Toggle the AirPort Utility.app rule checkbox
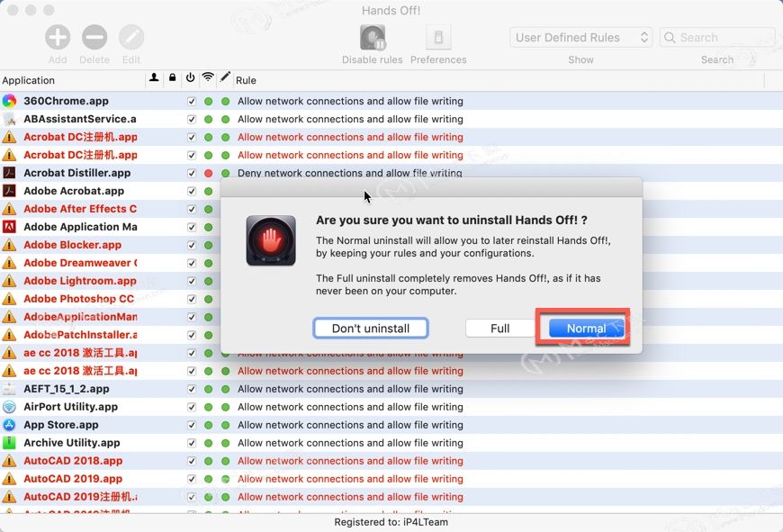783x532 pixels. [x=192, y=407]
